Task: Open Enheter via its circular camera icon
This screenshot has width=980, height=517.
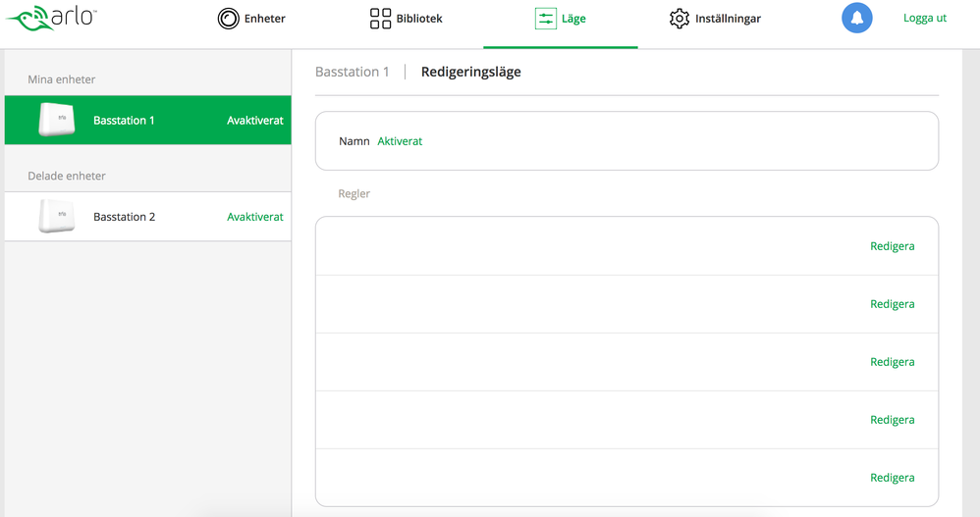Action: coord(228,19)
